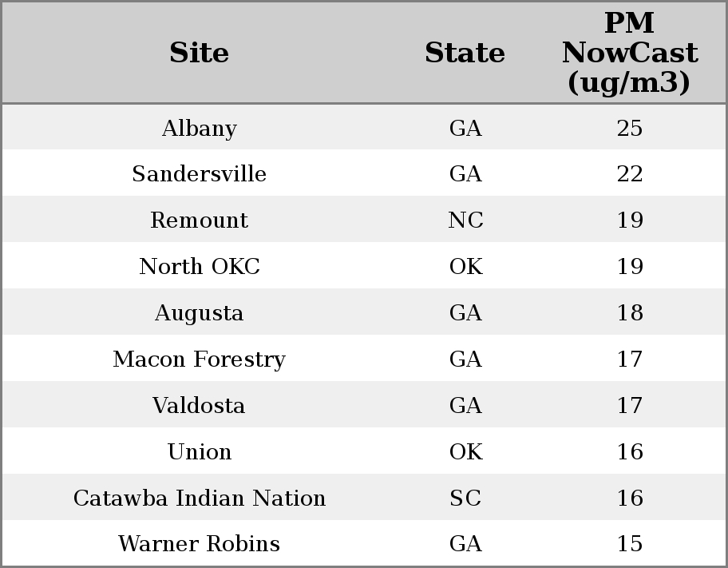Click the SC state cell

(x=465, y=498)
